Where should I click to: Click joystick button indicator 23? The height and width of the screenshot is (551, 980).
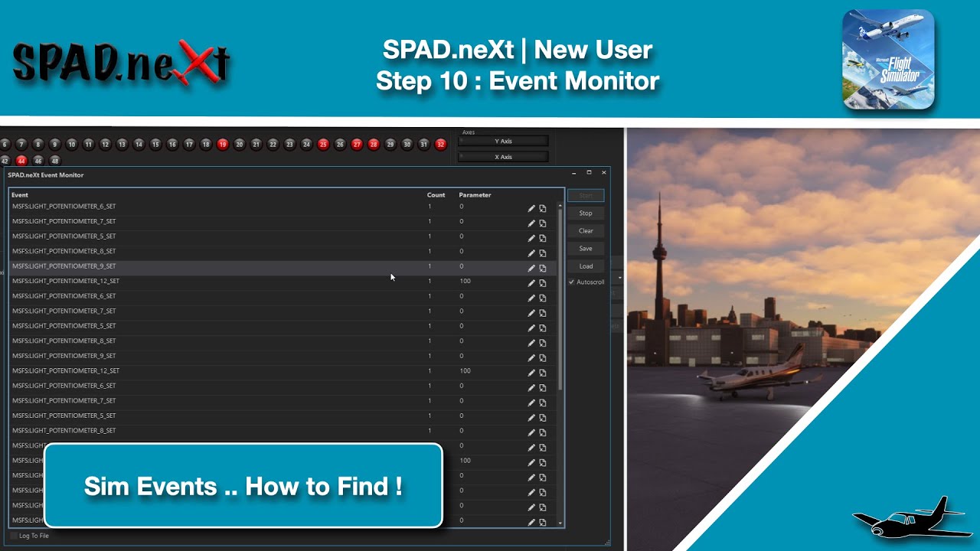pos(290,144)
